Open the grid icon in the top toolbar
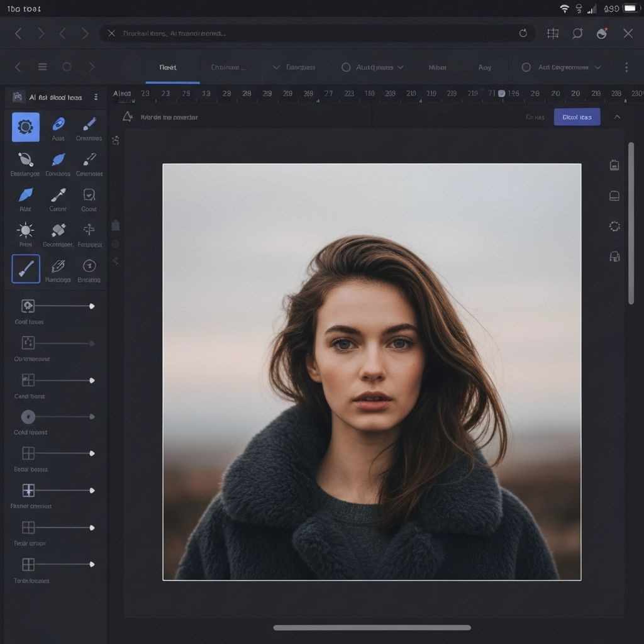 pyautogui.click(x=553, y=33)
